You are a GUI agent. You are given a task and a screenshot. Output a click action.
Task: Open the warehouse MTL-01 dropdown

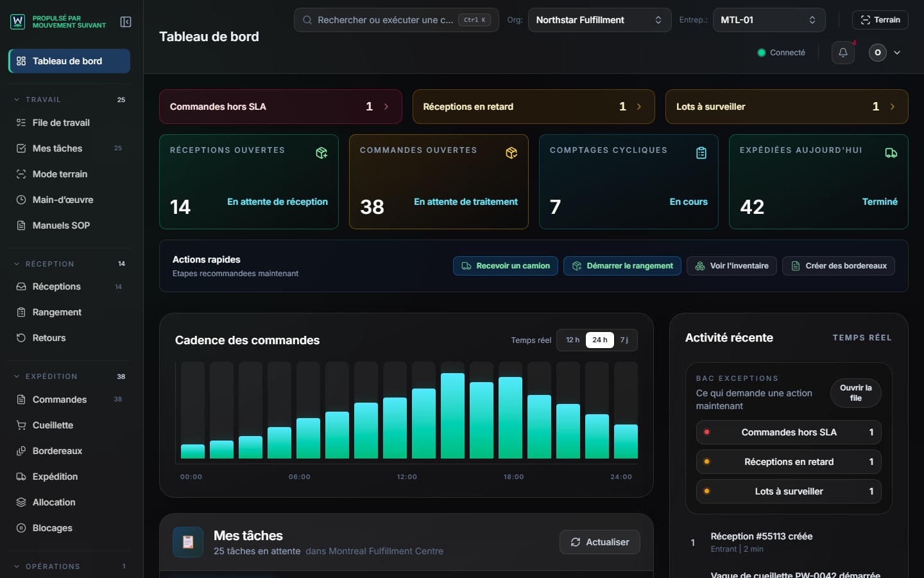(x=769, y=20)
